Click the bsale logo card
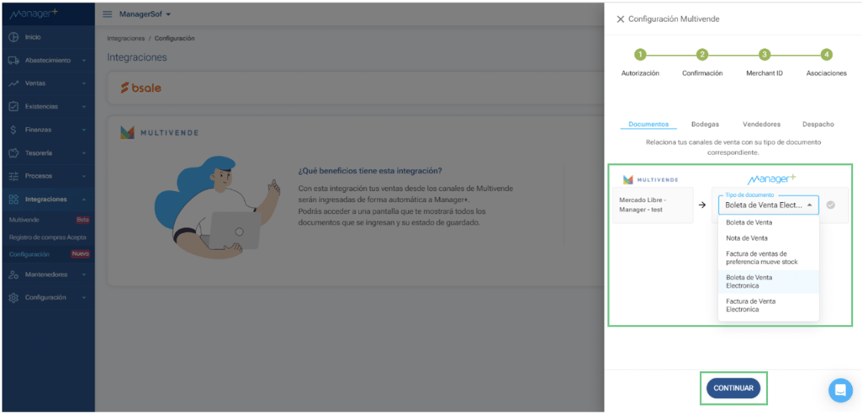This screenshot has height=415, width=868. 140,88
